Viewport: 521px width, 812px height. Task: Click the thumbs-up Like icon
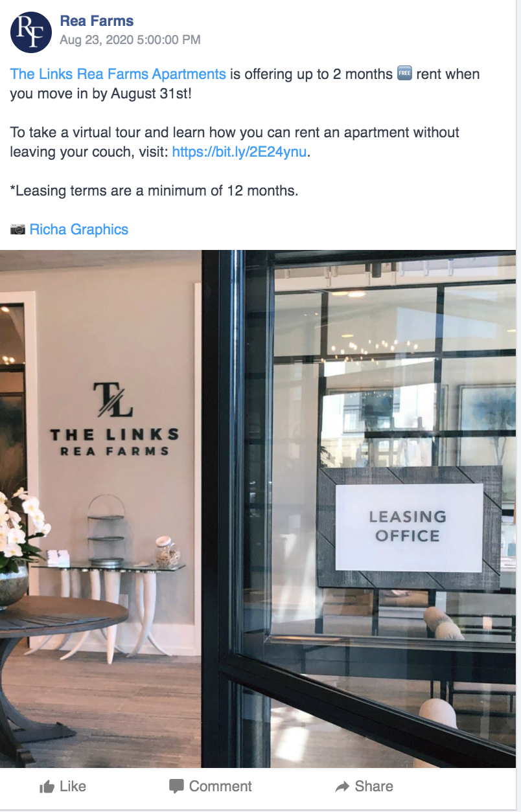pos(47,787)
